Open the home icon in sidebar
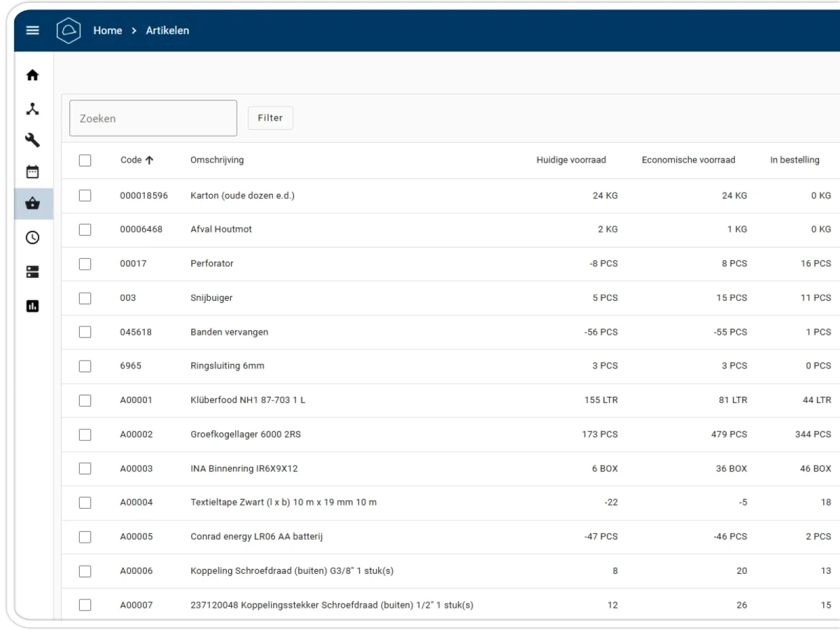 (x=32, y=75)
